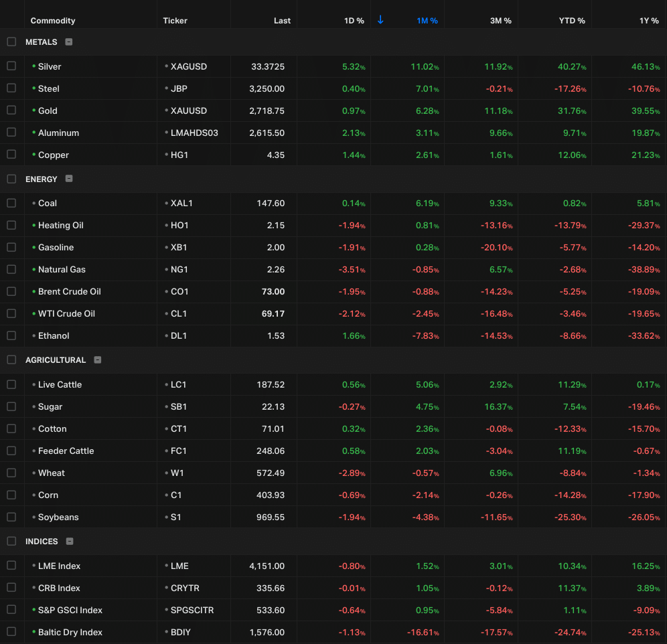Collapse the ENERGY group
667x644 pixels.
(69, 179)
